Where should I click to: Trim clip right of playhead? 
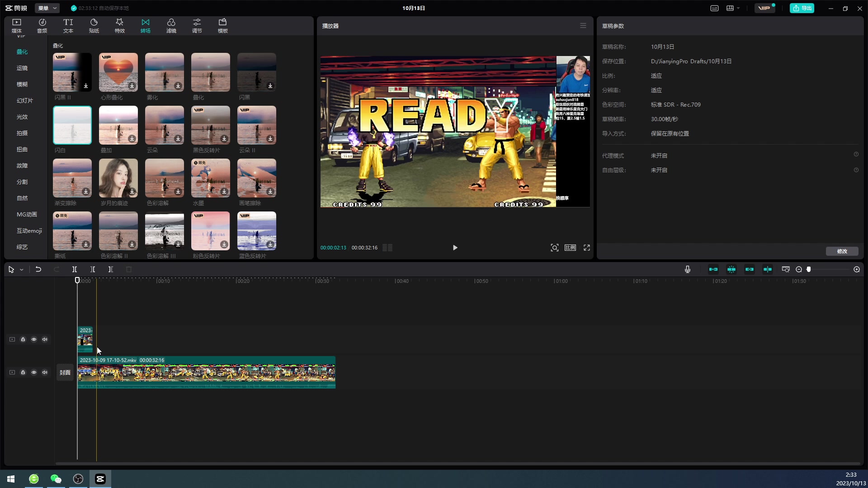click(x=111, y=269)
